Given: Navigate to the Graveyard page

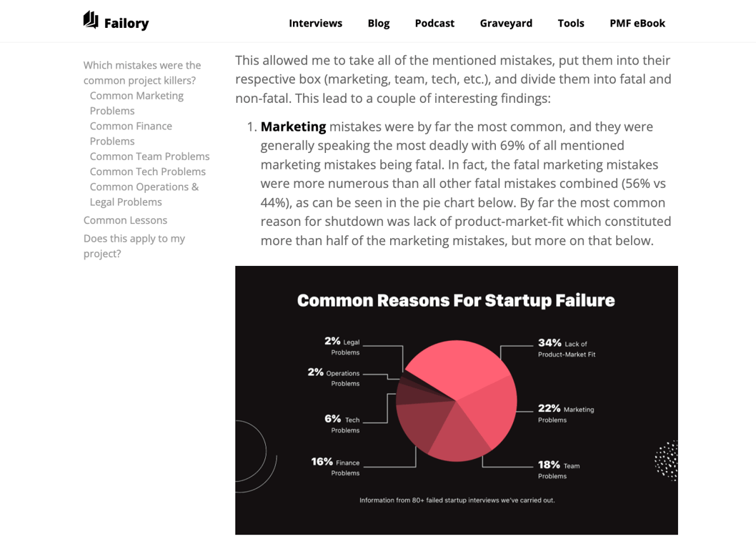Looking at the screenshot, I should click(506, 23).
